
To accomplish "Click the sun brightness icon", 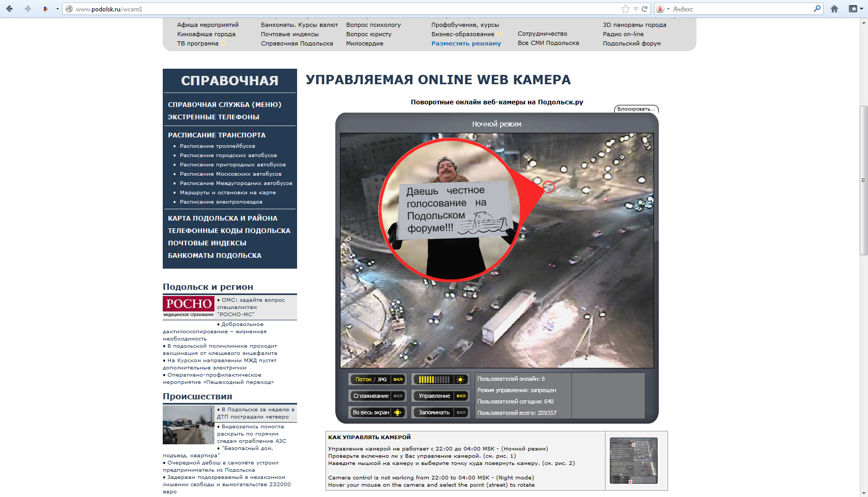I will point(460,379).
